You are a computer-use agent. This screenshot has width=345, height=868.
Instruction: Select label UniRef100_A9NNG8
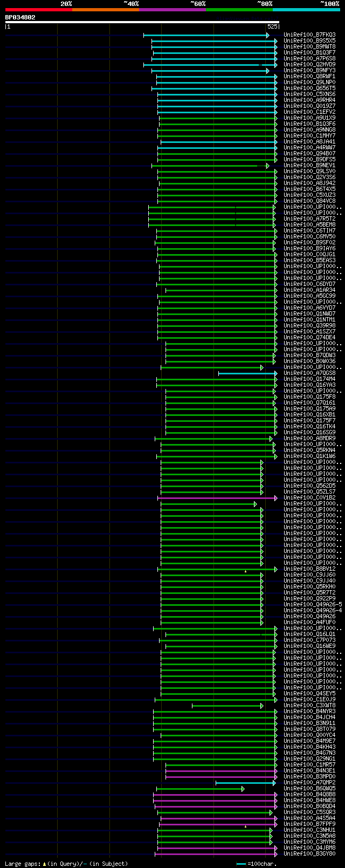309,130
